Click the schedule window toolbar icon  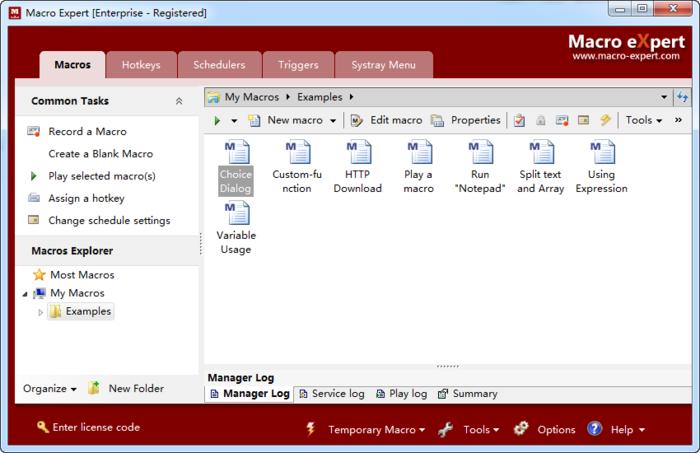pos(583,120)
